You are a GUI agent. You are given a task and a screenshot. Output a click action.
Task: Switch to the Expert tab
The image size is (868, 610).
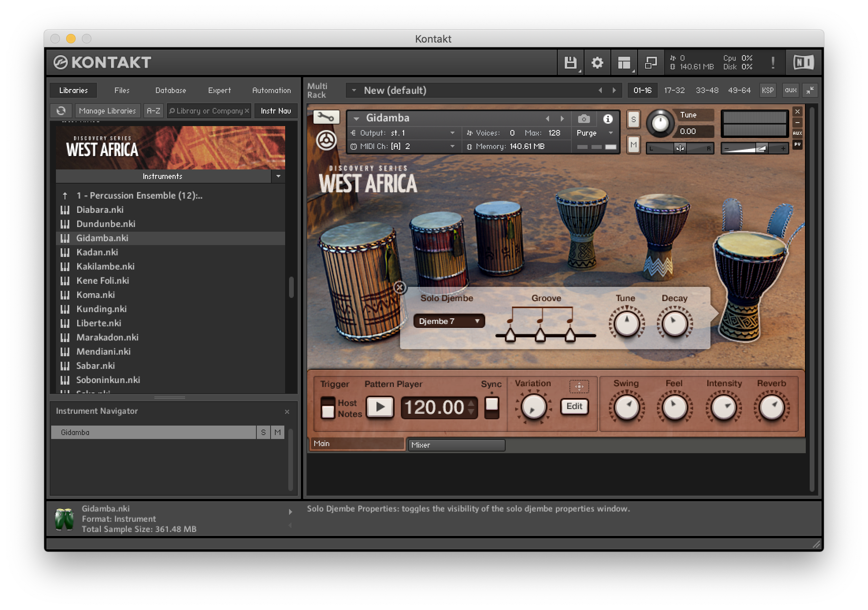pos(219,90)
